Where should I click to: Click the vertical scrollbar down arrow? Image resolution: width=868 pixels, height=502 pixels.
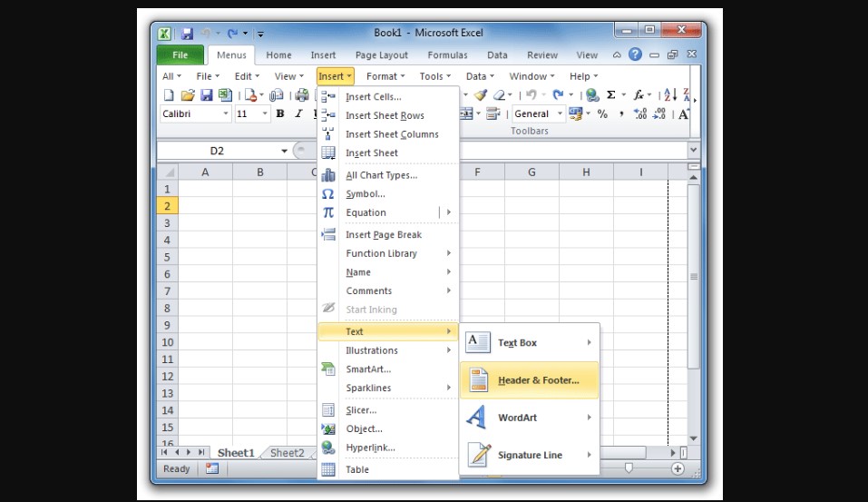693,438
